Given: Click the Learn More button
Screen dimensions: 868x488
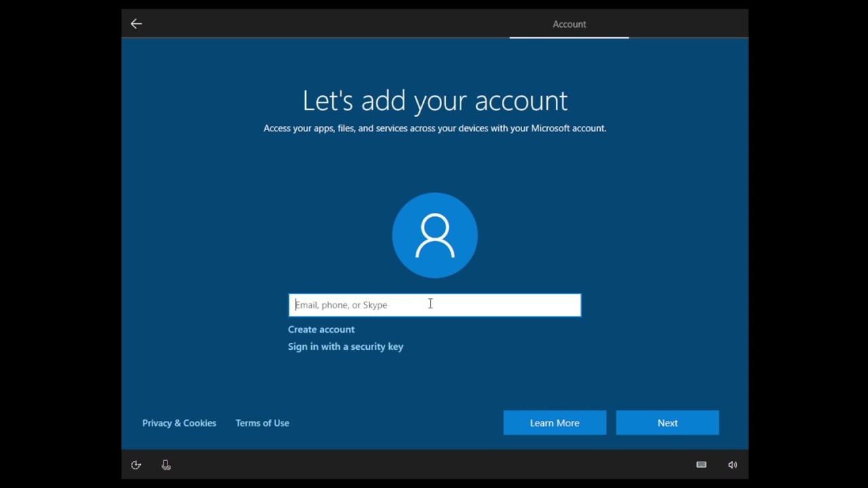Looking at the screenshot, I should [555, 423].
